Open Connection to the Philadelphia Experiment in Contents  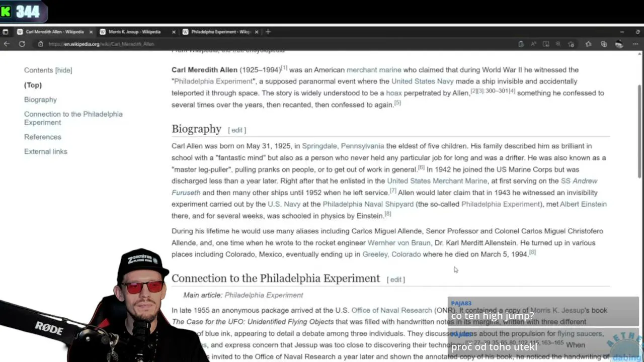click(73, 118)
